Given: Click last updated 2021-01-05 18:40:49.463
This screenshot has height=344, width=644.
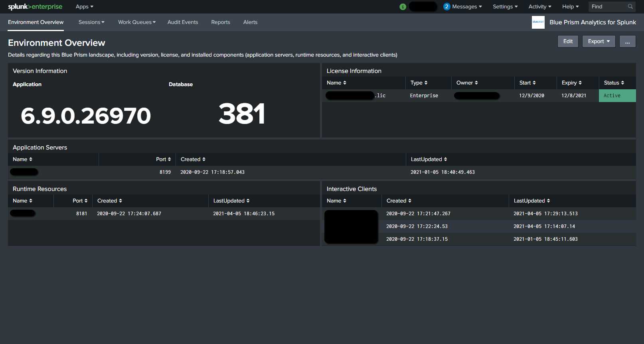Looking at the screenshot, I should 443,172.
